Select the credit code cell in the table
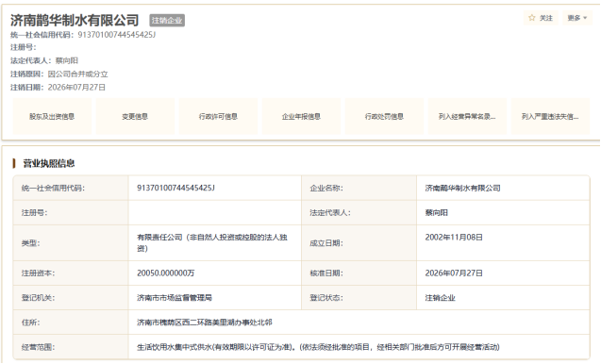The height and width of the screenshot is (364, 601). click(x=215, y=188)
